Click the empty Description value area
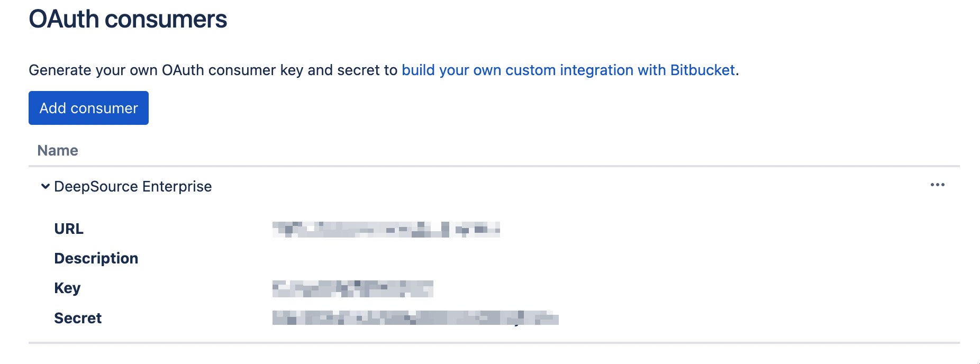The height and width of the screenshot is (364, 980). coord(370,258)
